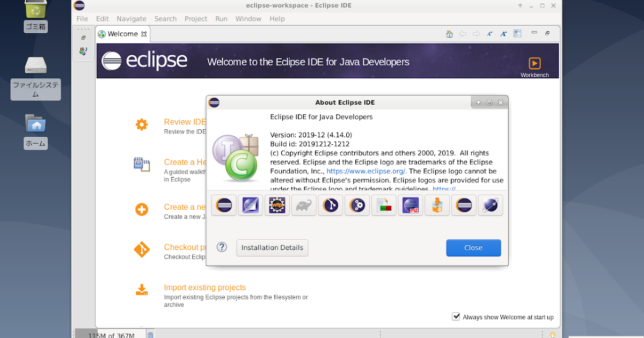The height and width of the screenshot is (338, 644).
Task: Open the WTP gear feature button
Action: point(277,205)
